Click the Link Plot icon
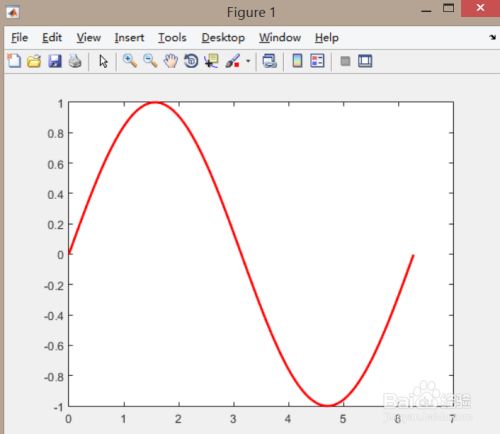500x434 pixels. point(269,61)
